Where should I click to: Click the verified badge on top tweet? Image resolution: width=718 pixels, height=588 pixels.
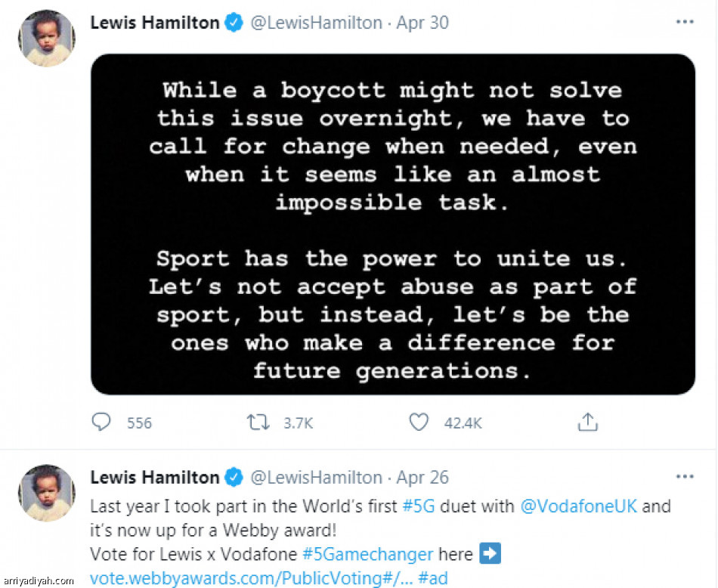234,23
